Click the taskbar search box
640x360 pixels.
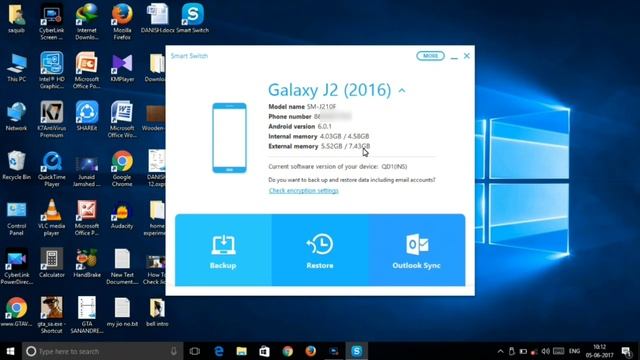pos(102,351)
